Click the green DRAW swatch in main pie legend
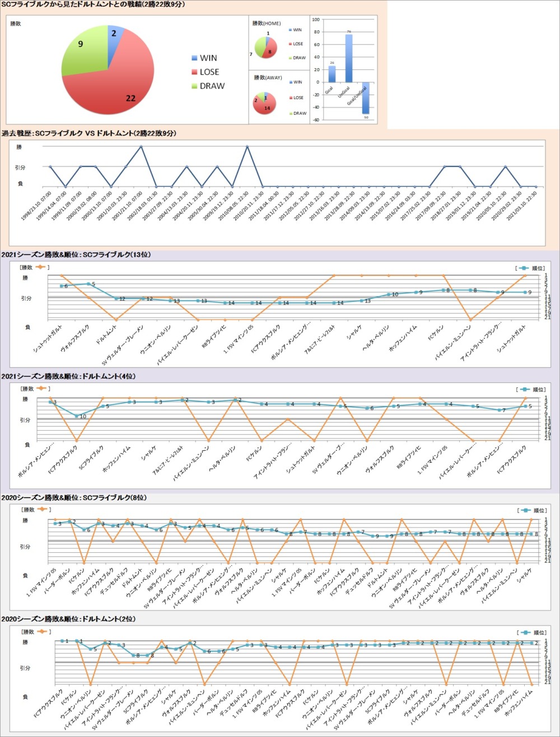Image resolution: width=560 pixels, height=737 pixels. [x=195, y=86]
